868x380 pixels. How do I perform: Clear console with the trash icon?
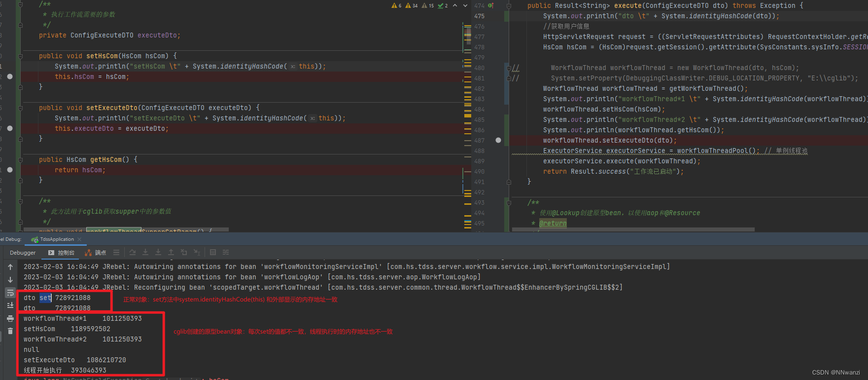(10, 331)
